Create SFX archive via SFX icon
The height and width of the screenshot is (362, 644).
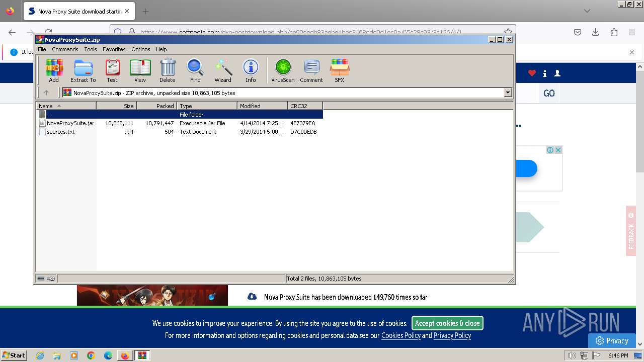[340, 71]
